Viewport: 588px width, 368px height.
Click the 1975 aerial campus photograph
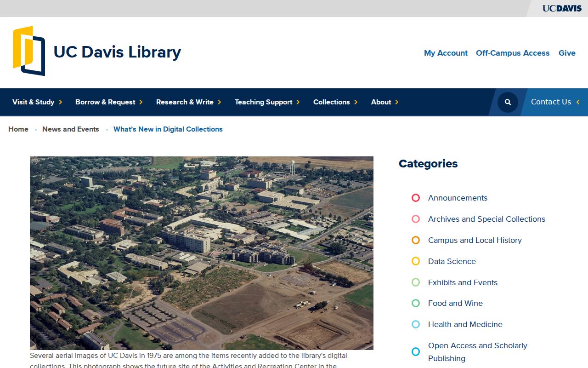[x=202, y=253]
